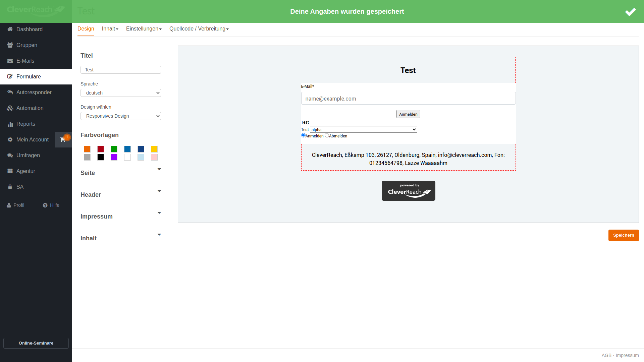
Task: Open the Responsives Design dropdown
Action: click(121, 116)
